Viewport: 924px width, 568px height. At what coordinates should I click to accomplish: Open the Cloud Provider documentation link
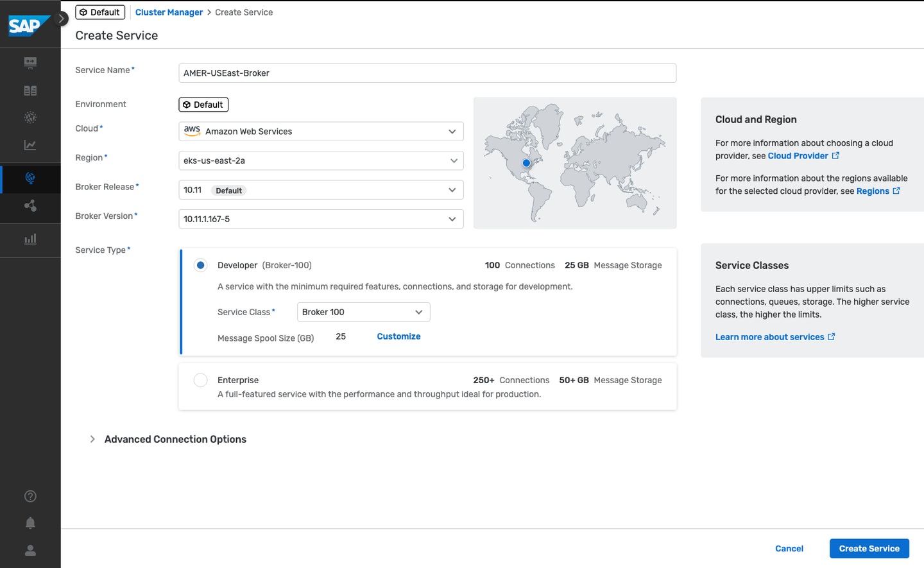coord(803,156)
